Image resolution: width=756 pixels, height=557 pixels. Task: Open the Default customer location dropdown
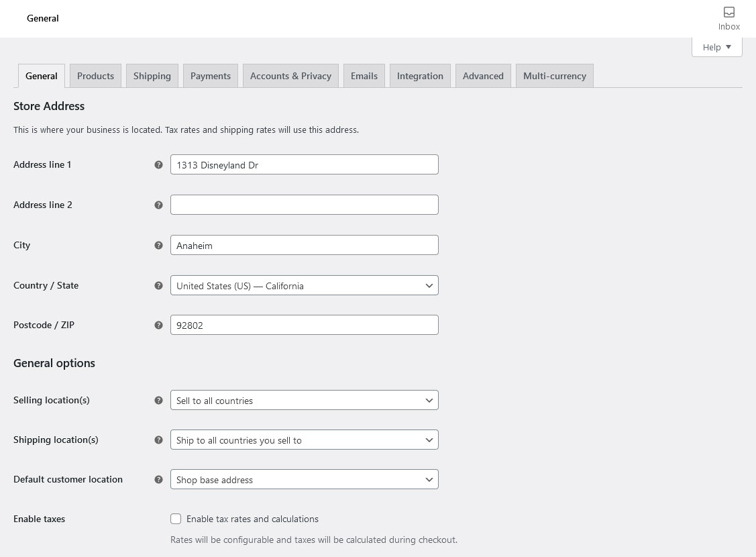pyautogui.click(x=305, y=479)
